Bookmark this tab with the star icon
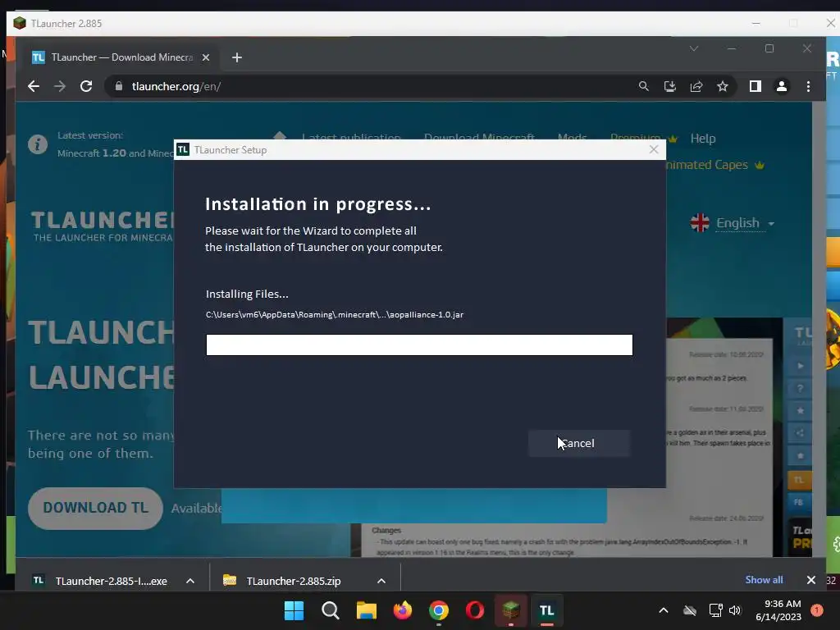840x630 pixels. click(x=722, y=86)
